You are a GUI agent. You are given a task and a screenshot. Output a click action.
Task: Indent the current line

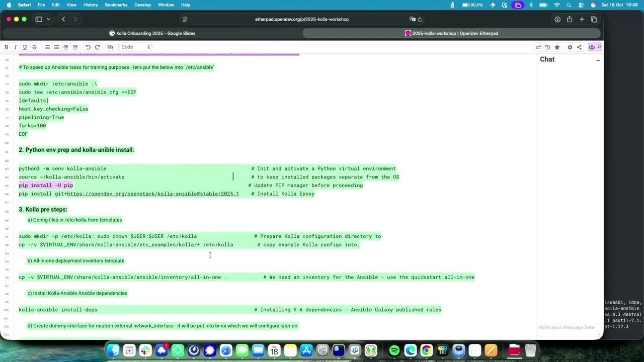point(66,47)
